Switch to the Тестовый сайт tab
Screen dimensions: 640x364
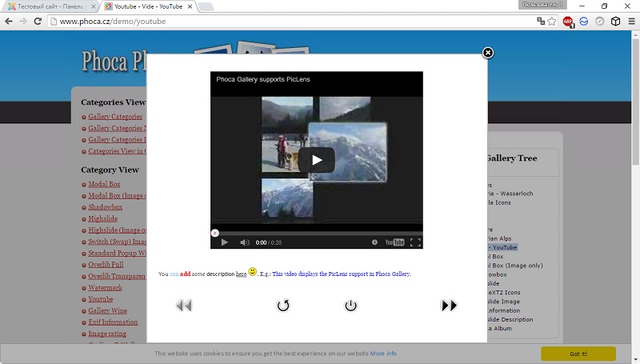pyautogui.click(x=50, y=6)
